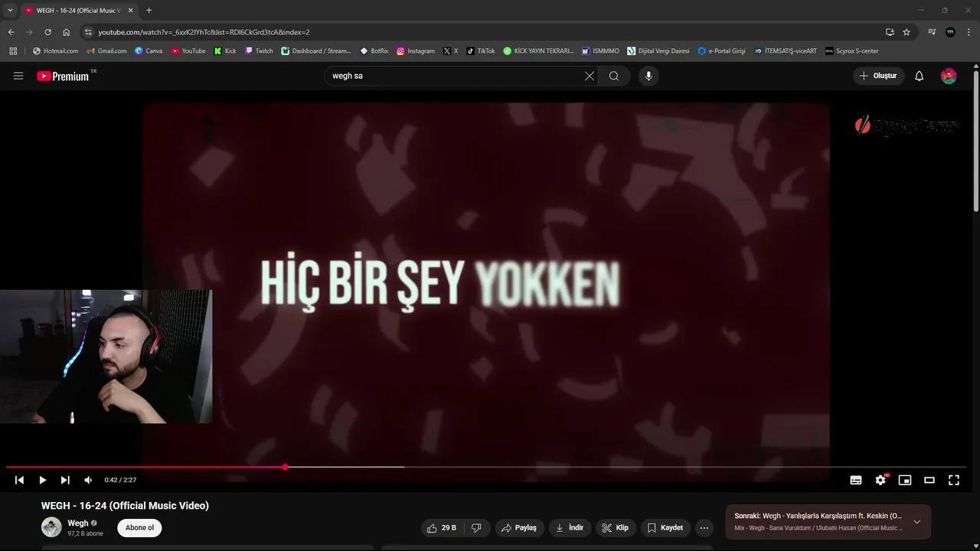Screen dimensions: 980x551
Task: Open the more actions three-dot menu
Action: coord(704,527)
